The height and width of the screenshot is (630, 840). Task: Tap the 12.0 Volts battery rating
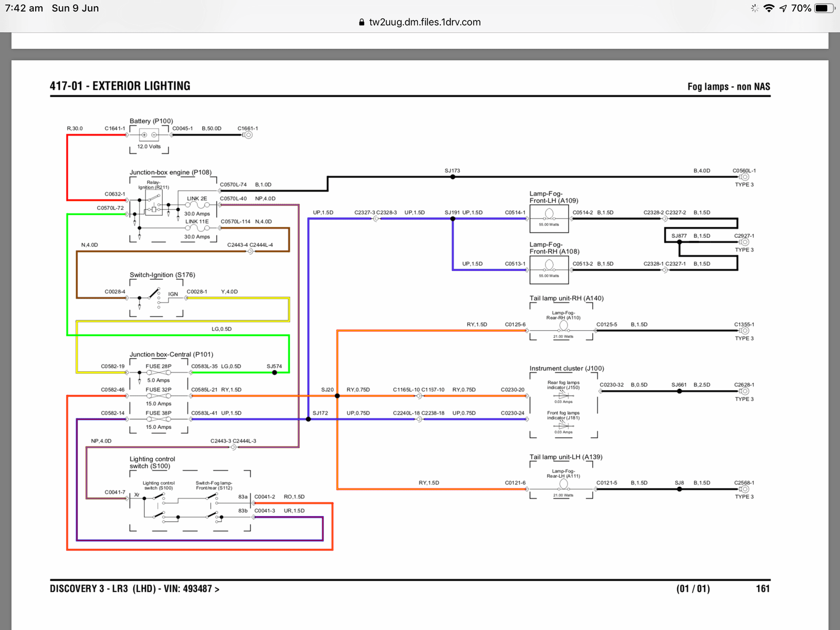coord(149,146)
